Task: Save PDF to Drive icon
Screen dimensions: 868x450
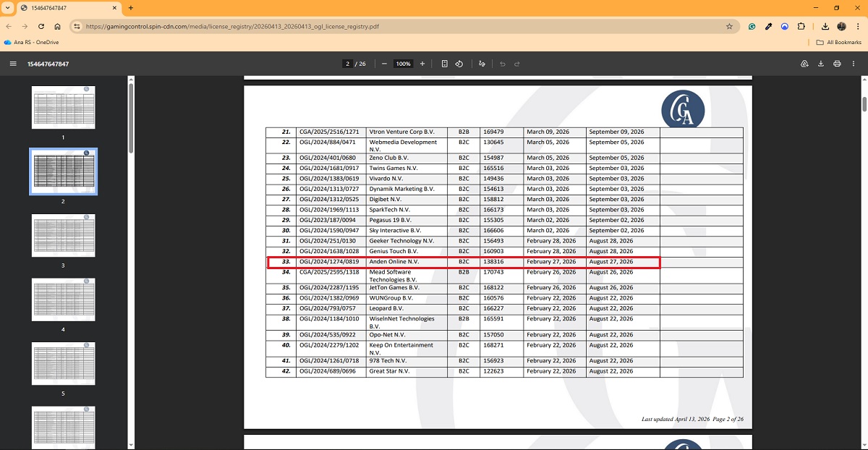Action: pos(804,64)
